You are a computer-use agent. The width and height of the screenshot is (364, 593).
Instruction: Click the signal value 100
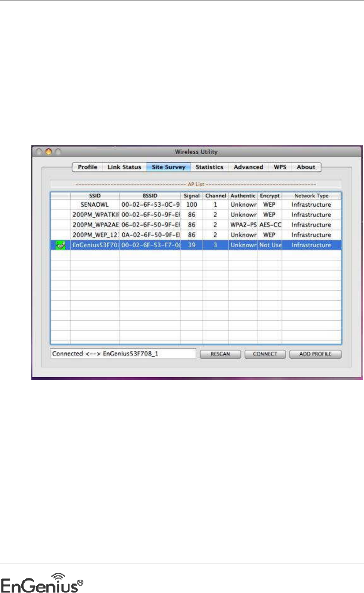pyautogui.click(x=192, y=204)
